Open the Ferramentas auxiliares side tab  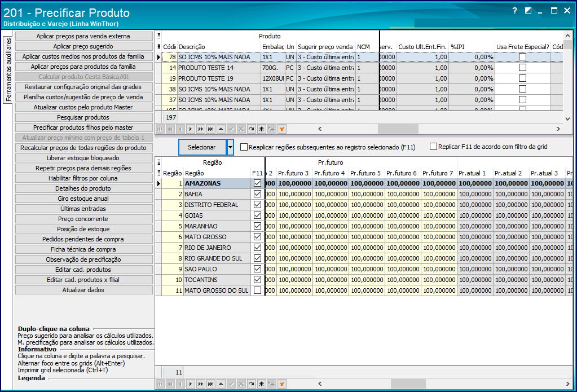tap(8, 70)
